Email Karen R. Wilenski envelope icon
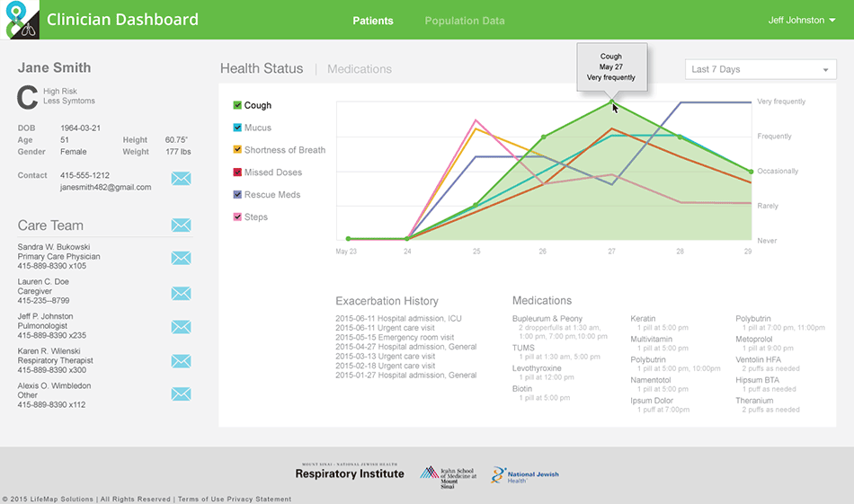 pyautogui.click(x=181, y=361)
